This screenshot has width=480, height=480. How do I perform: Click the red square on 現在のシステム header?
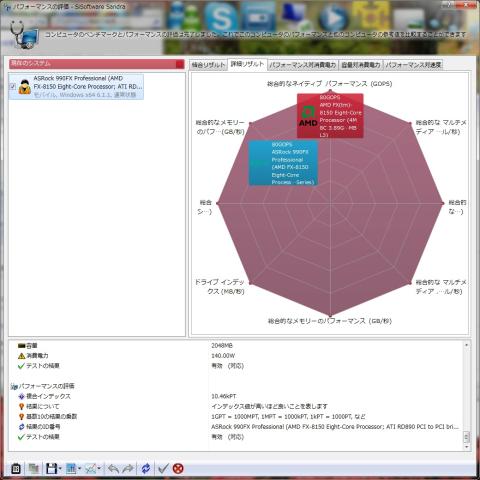[x=180, y=64]
